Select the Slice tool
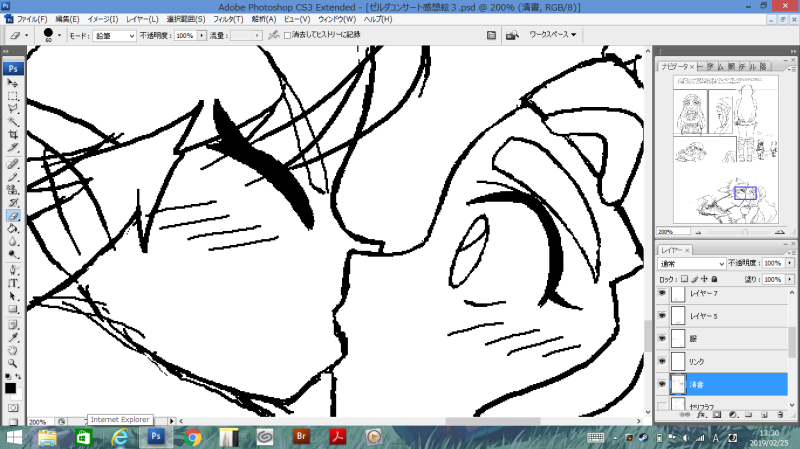The width and height of the screenshot is (800, 449). (13, 148)
